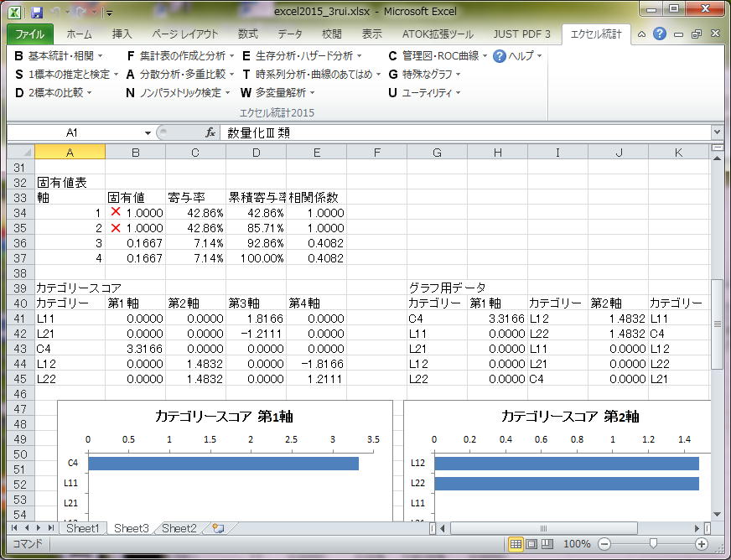731x560 pixels.
Task: Click the next sheet navigation arrow
Action: click(x=39, y=528)
